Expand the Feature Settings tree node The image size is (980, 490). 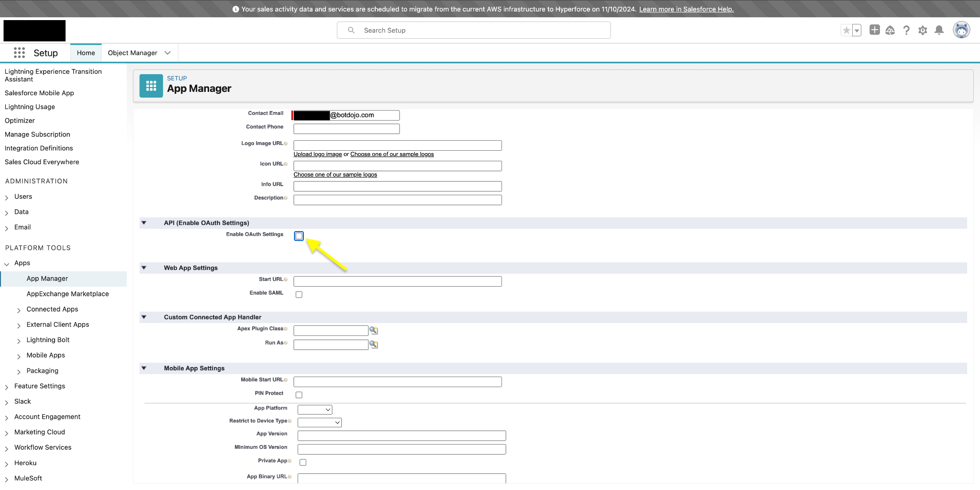[7, 387]
